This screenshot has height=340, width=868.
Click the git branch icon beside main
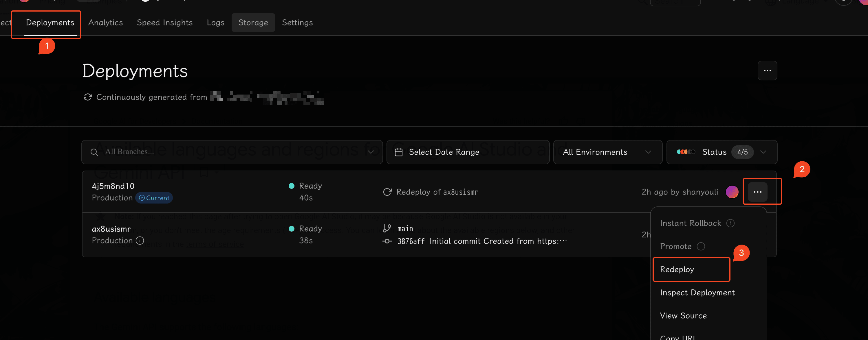[387, 228]
